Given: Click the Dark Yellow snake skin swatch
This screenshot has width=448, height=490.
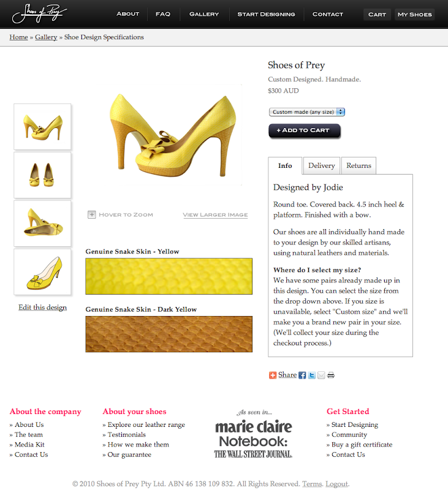Looking at the screenshot, I should [169, 334].
